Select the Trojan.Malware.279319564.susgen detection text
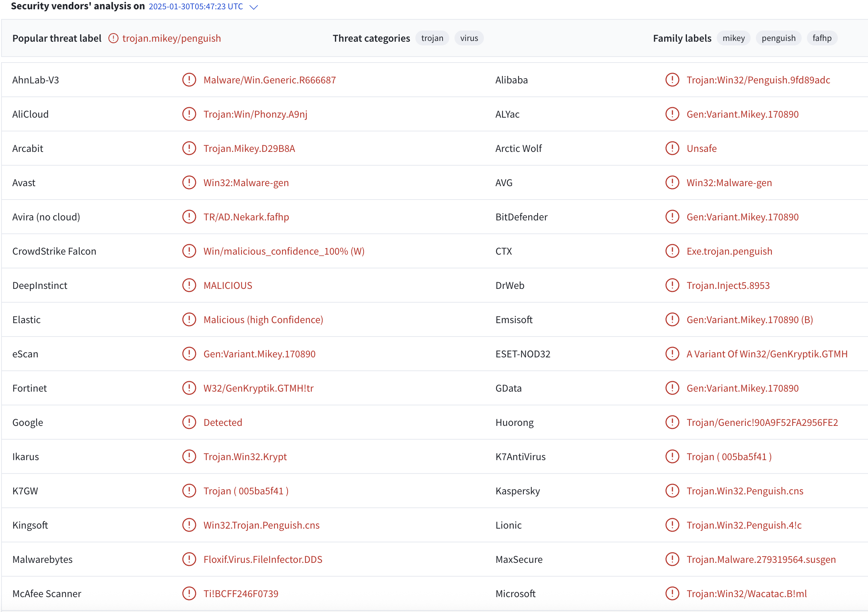 761,560
